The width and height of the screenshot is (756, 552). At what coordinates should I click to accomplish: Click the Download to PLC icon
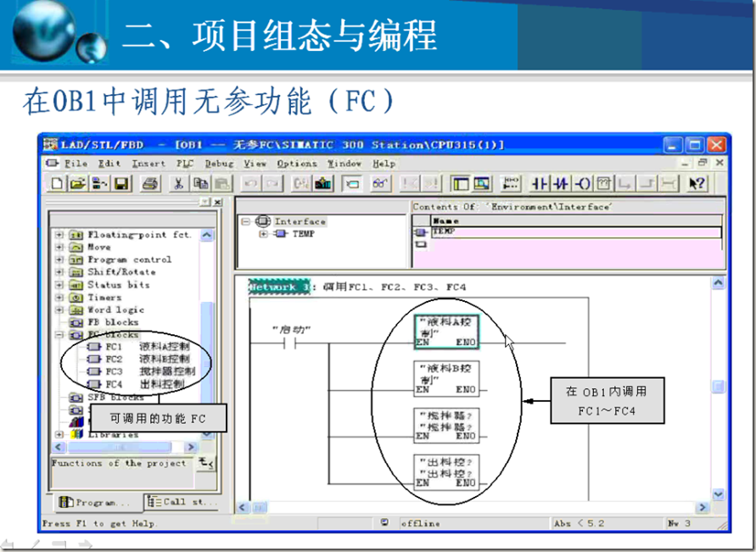pyautogui.click(x=323, y=183)
